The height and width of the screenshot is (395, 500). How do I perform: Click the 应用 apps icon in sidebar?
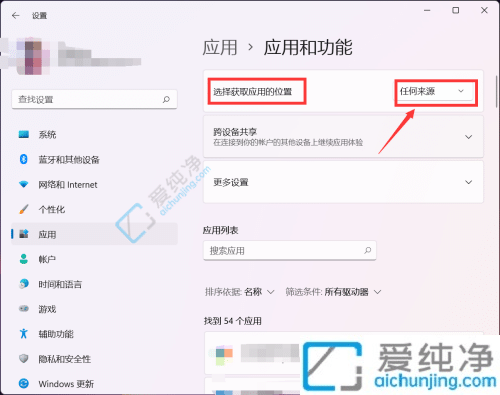24,234
